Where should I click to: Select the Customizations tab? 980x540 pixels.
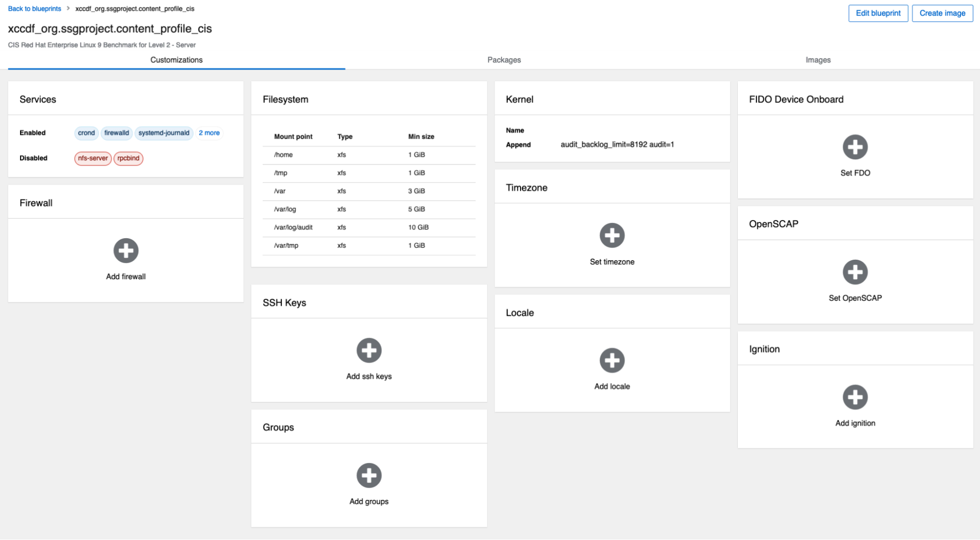click(176, 60)
